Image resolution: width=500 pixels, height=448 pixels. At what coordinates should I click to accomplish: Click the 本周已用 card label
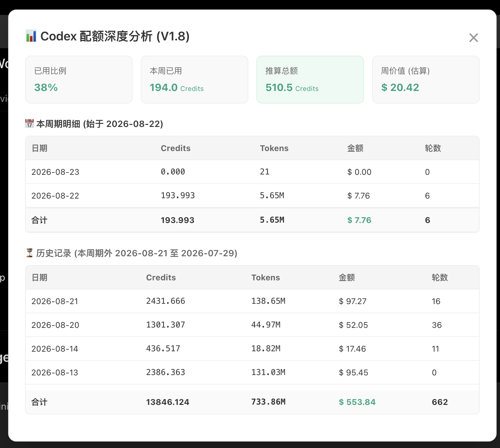tap(166, 71)
